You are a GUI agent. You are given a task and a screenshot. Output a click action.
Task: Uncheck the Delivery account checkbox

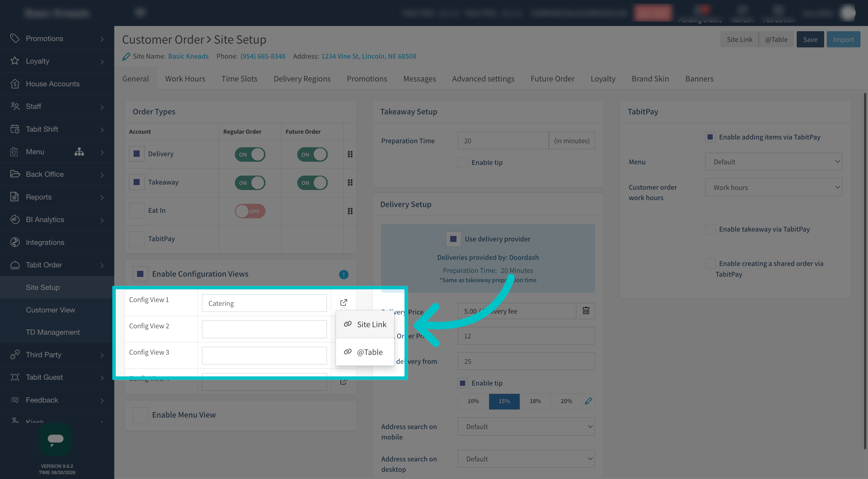136,154
